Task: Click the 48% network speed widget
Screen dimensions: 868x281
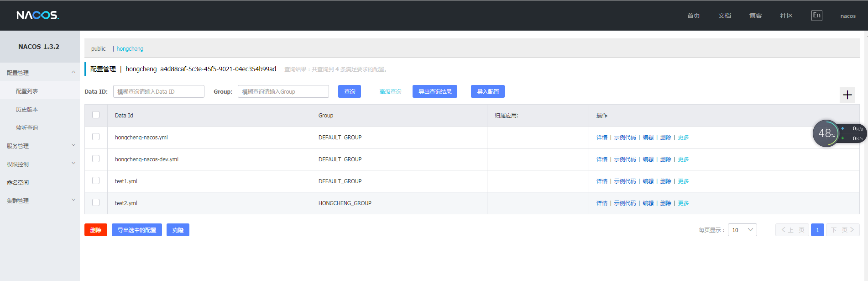Action: tap(839, 133)
